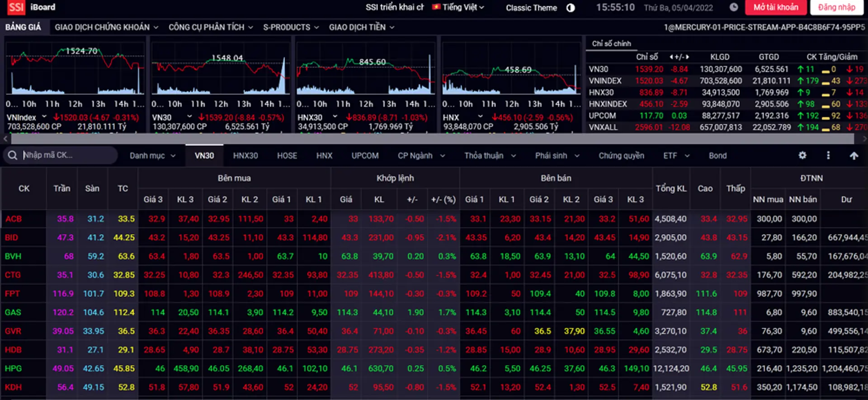Click the +/- (%) column header
Screen dimensions: 868x400
(x=443, y=199)
